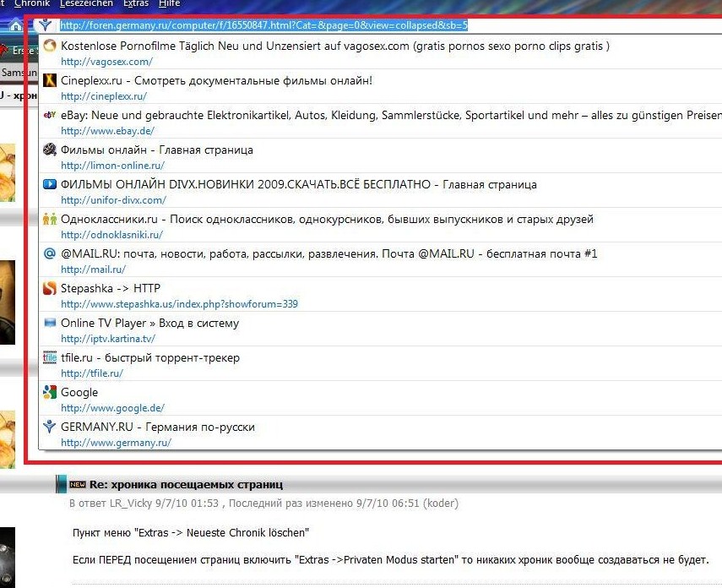
Task: Select Online TV Player » Вход в систему
Action: (149, 323)
